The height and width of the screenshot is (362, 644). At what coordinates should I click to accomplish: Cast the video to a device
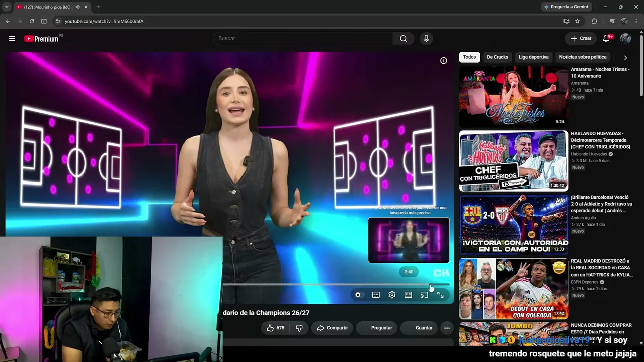click(x=424, y=295)
